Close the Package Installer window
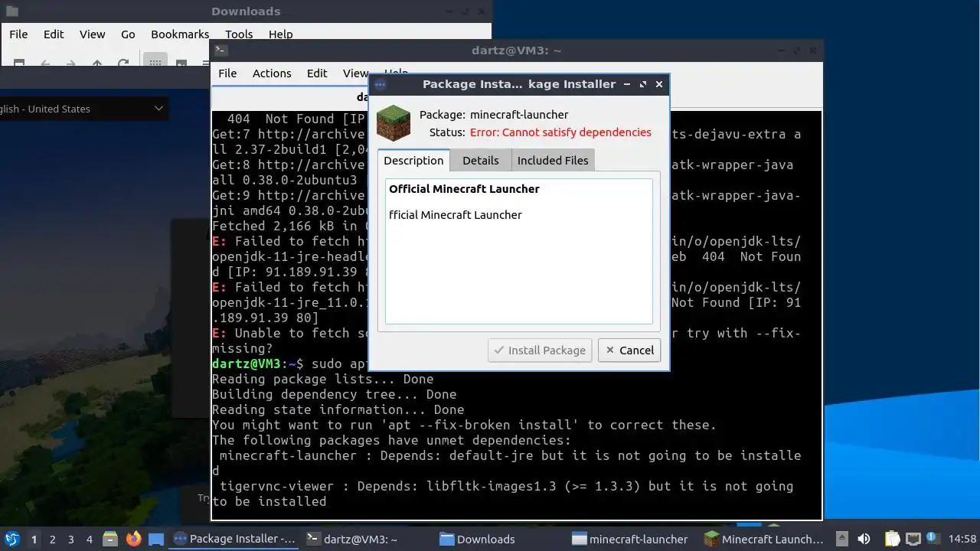The height and width of the screenshot is (551, 980). 659,84
